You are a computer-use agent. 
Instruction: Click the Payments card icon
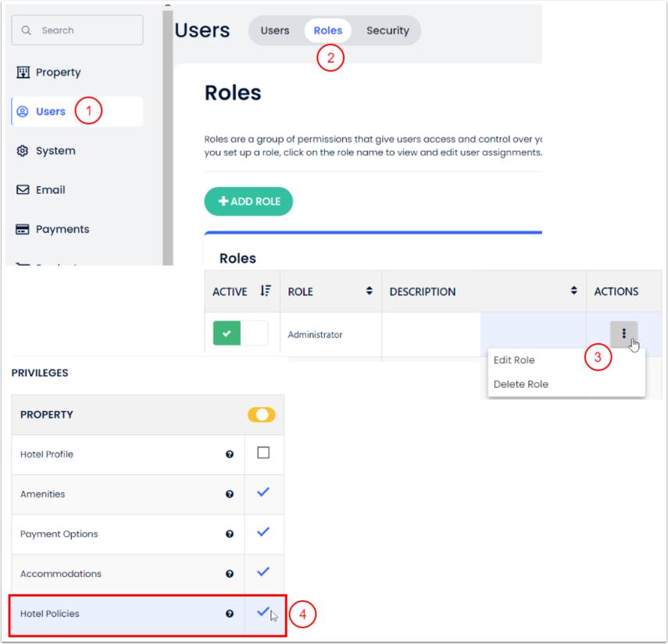(23, 229)
